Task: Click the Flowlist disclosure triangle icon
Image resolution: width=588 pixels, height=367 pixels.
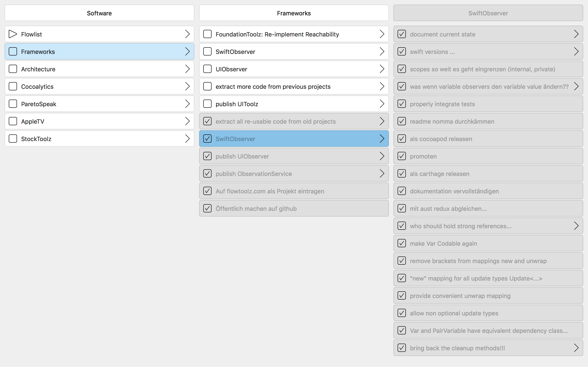Action: (x=13, y=34)
